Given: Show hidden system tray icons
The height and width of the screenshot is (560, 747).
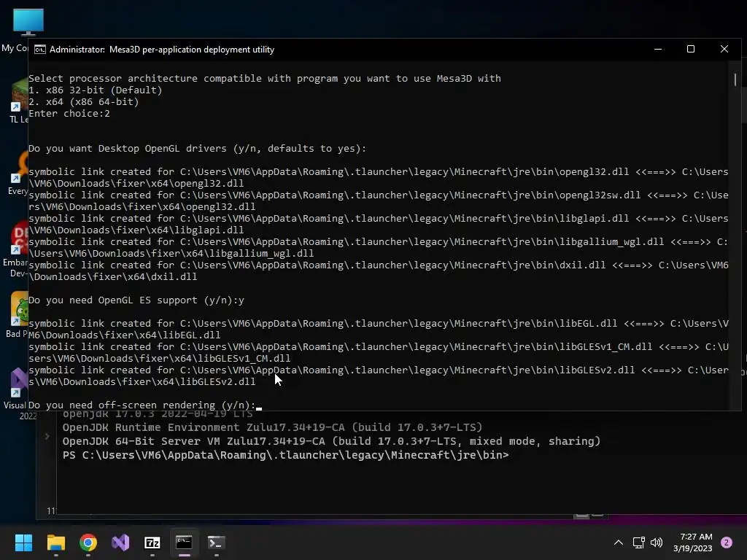Looking at the screenshot, I should [x=618, y=542].
